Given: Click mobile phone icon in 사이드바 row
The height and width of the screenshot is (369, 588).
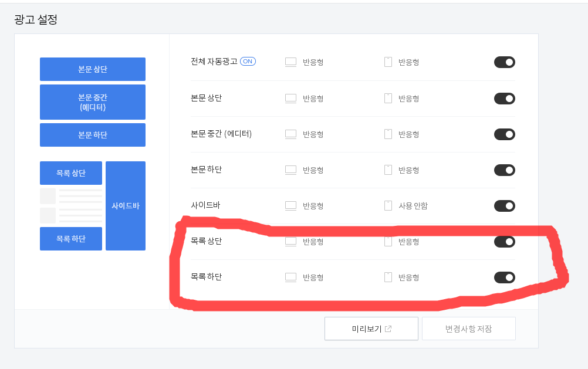Looking at the screenshot, I should [388, 206].
